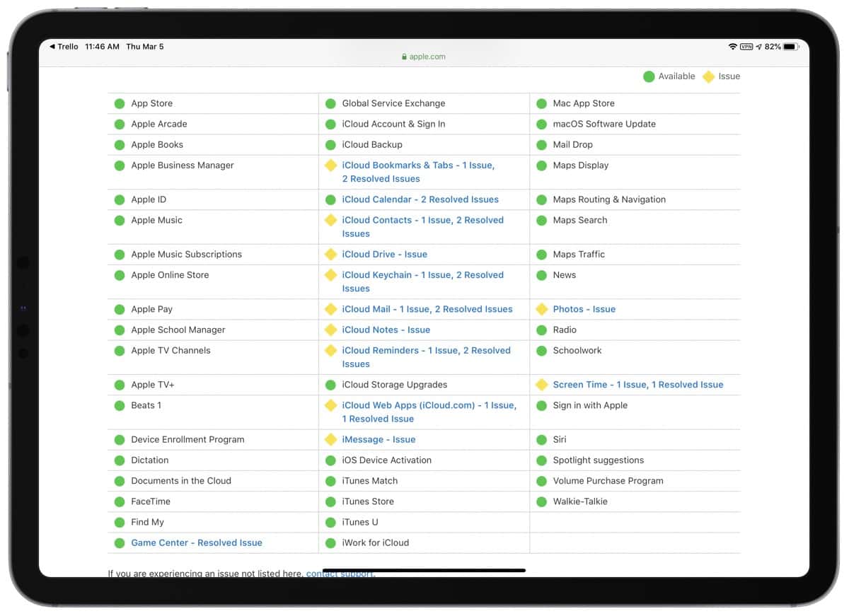Click the iCloud Account & Sign In text

[394, 124]
